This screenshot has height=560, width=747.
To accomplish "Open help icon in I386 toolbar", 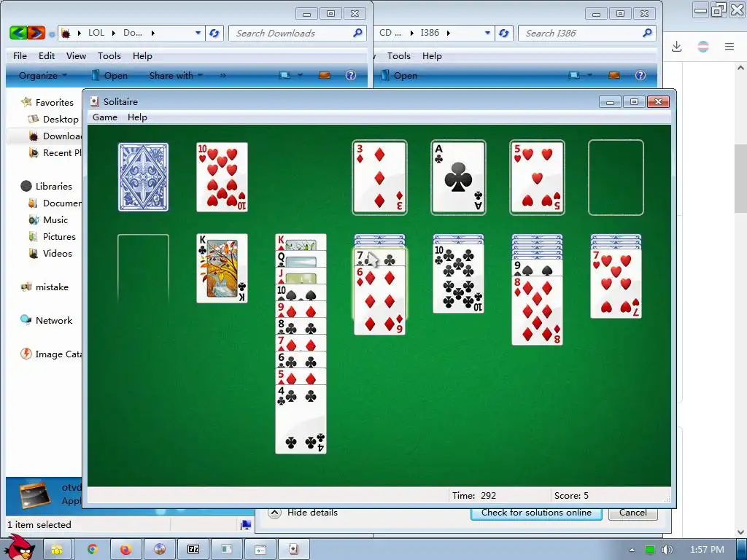I will pos(640,75).
